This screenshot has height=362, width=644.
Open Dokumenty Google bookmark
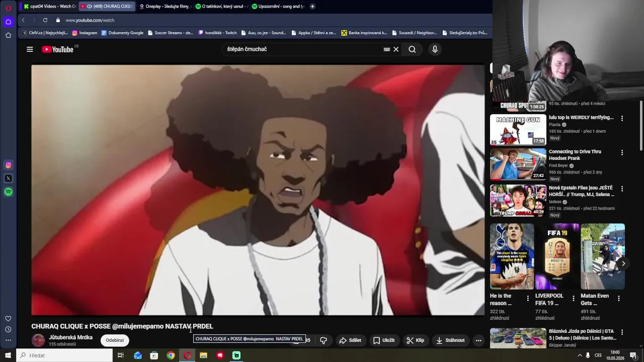(x=122, y=33)
